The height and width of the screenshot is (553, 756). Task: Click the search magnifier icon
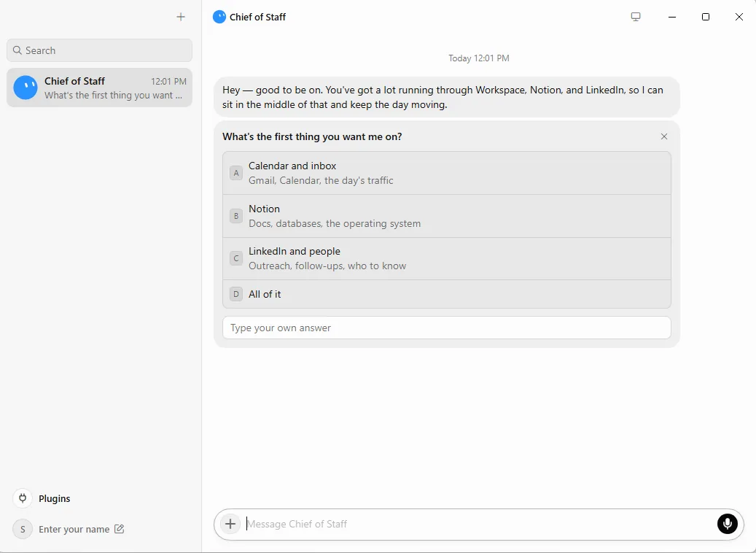point(17,50)
